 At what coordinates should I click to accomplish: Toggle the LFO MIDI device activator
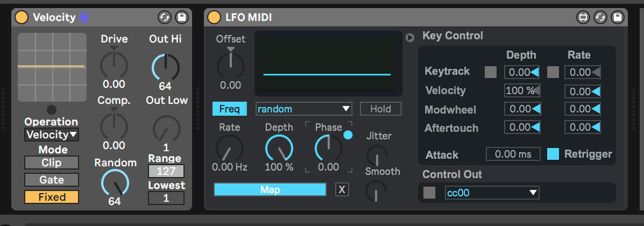[x=214, y=17]
